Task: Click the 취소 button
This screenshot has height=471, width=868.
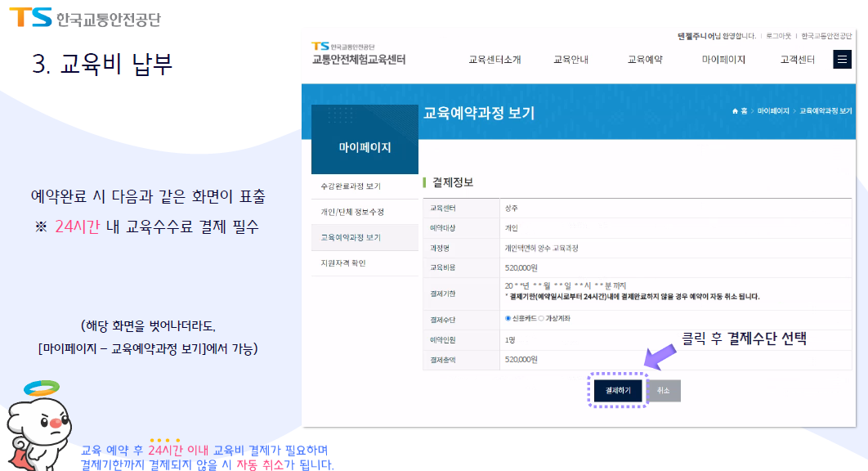Action: tap(663, 391)
